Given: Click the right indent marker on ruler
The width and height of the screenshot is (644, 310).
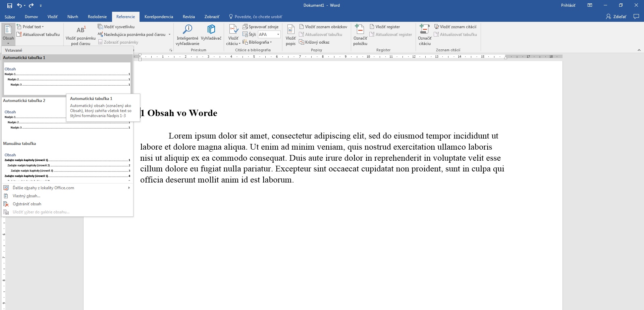Looking at the screenshot, I should (x=505, y=57).
